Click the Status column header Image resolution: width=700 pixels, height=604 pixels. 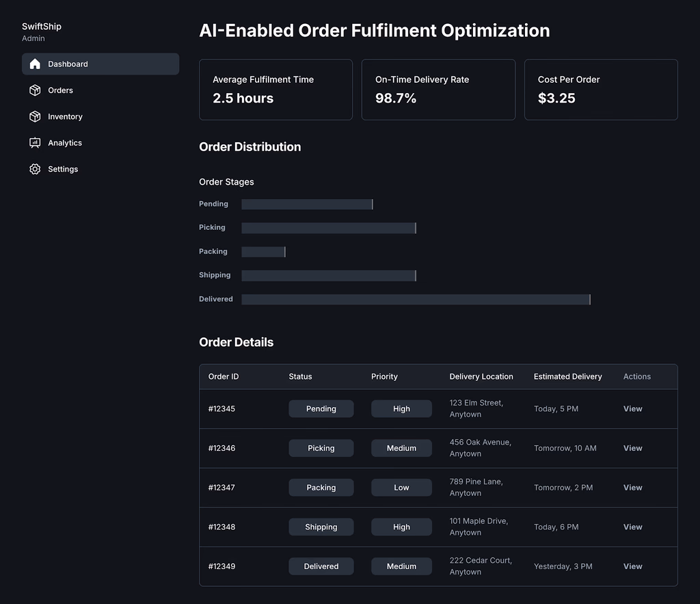[300, 377]
